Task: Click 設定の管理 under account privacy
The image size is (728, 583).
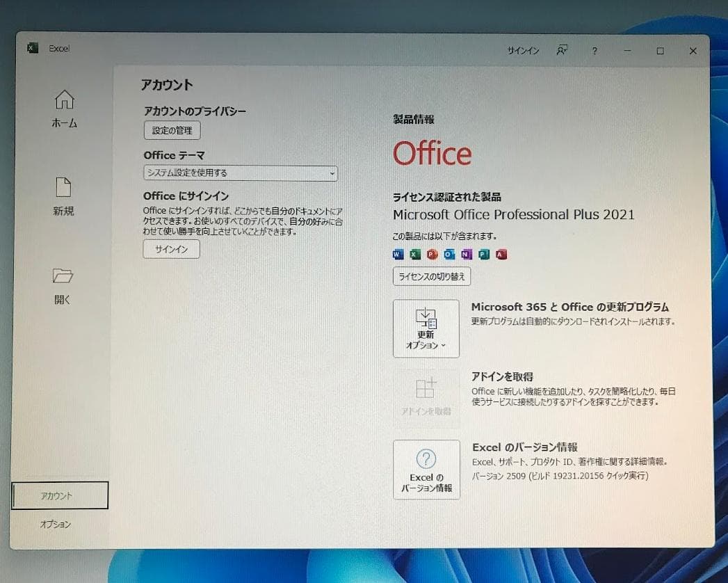Action: tap(172, 130)
